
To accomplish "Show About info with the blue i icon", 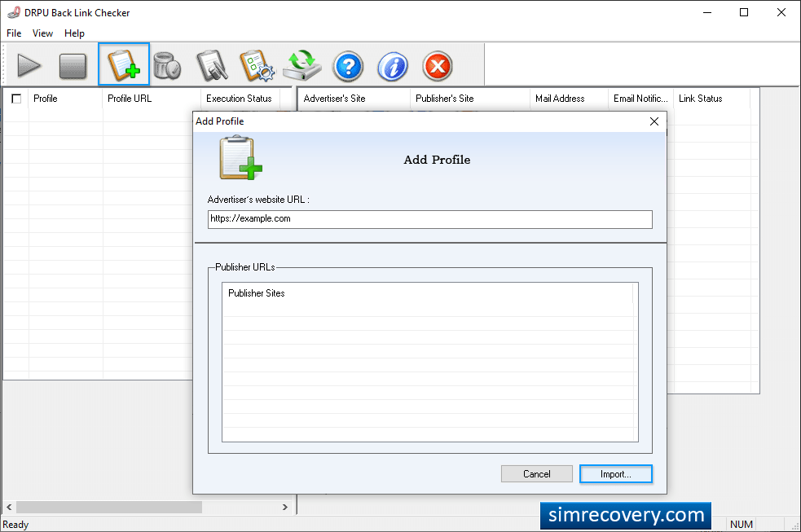I will (392, 66).
